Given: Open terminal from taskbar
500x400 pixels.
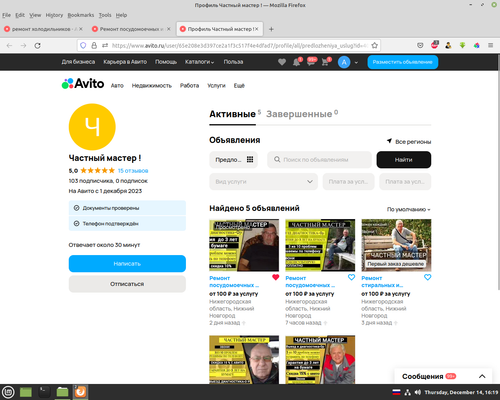Looking at the screenshot, I should click(x=44, y=392).
